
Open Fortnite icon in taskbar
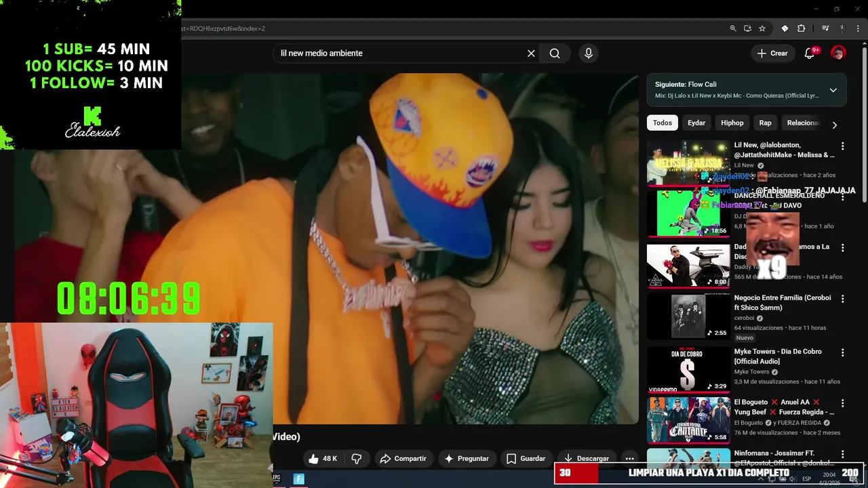point(298,479)
